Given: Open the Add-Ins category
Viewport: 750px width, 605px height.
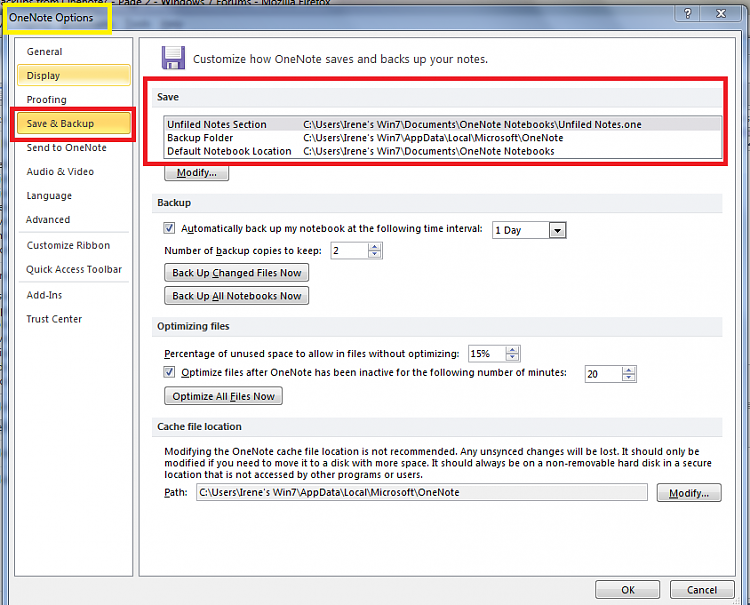Looking at the screenshot, I should [x=73, y=295].
